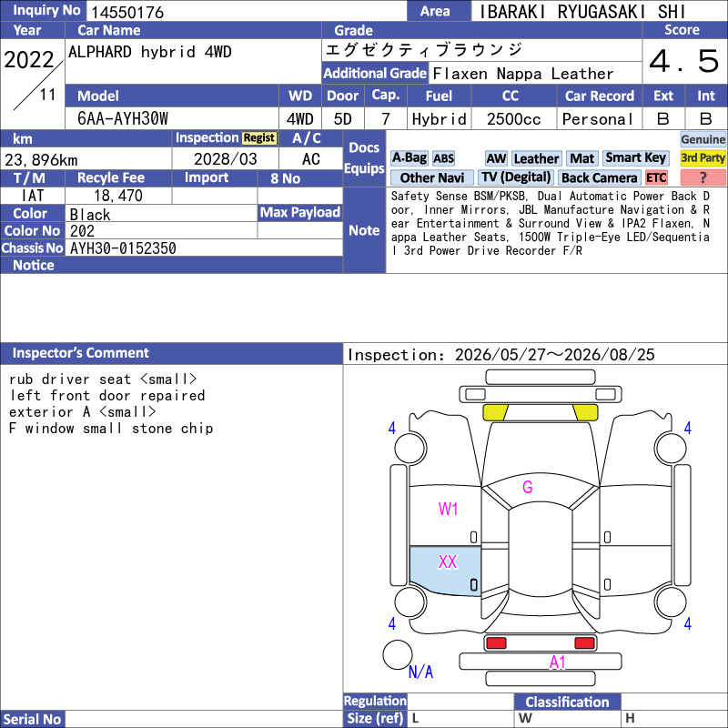Click the mileage value 23,896km

tap(41, 160)
